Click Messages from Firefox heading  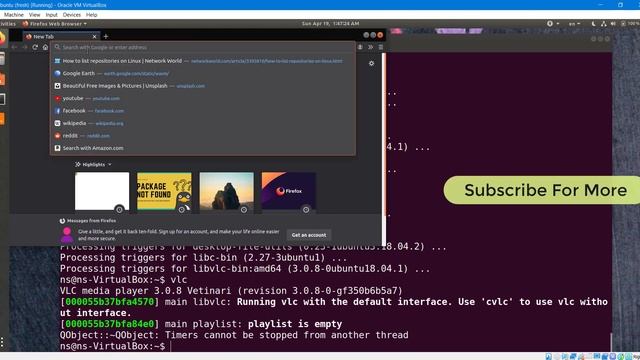pyautogui.click(x=91, y=221)
